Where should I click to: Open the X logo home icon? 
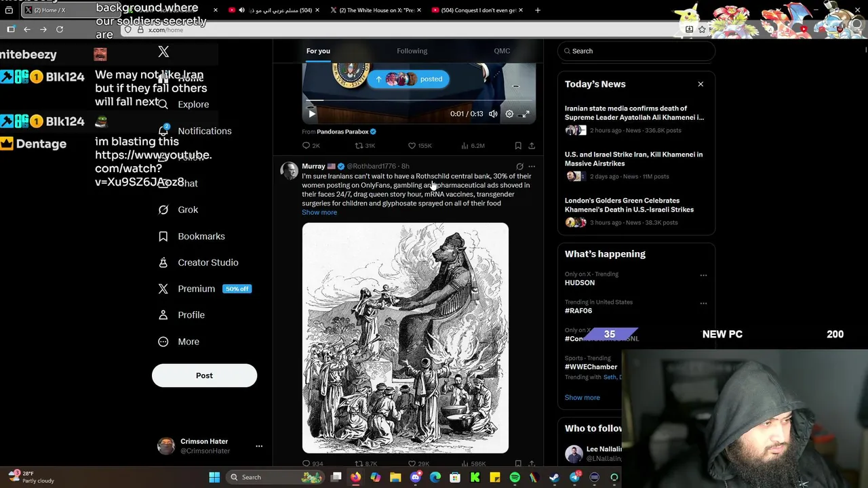click(163, 52)
